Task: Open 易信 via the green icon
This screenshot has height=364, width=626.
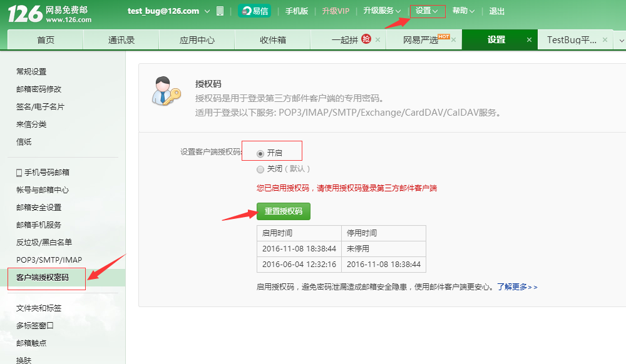Action: tap(255, 11)
